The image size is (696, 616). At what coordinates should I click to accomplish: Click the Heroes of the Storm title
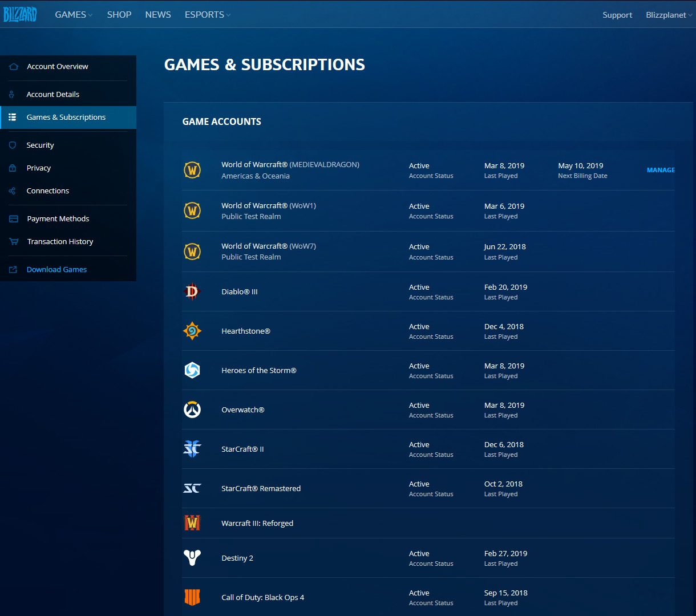click(x=259, y=370)
